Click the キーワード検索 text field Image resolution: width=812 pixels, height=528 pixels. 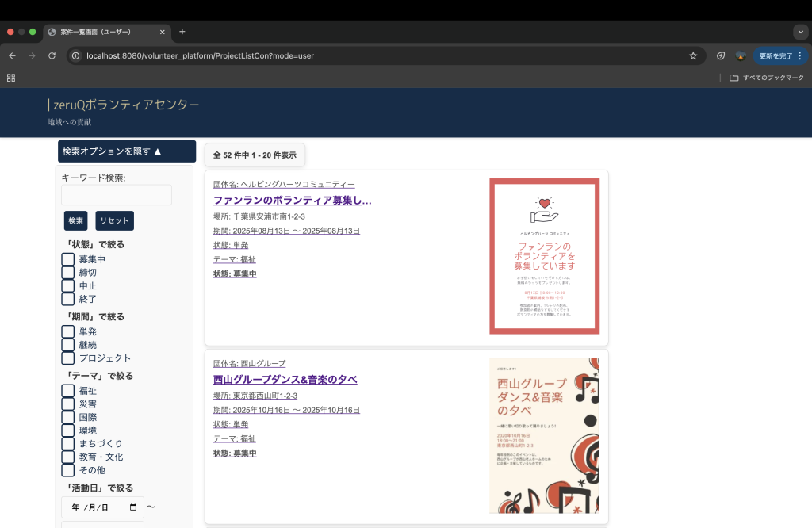(x=117, y=195)
